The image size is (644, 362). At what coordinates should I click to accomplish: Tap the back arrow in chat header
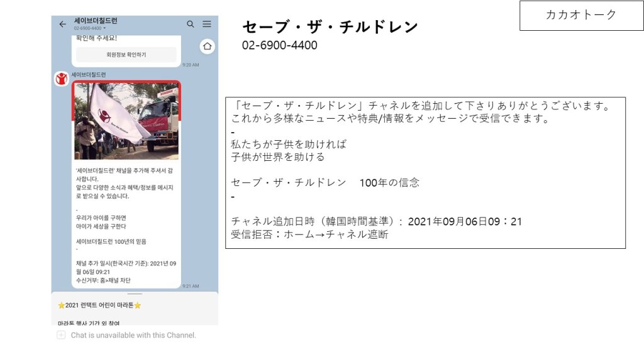[62, 24]
